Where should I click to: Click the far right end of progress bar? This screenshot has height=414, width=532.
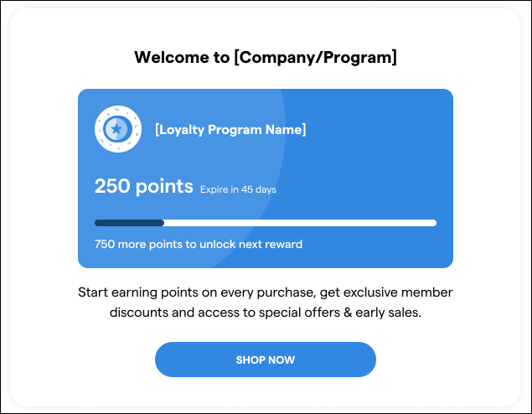coord(431,223)
